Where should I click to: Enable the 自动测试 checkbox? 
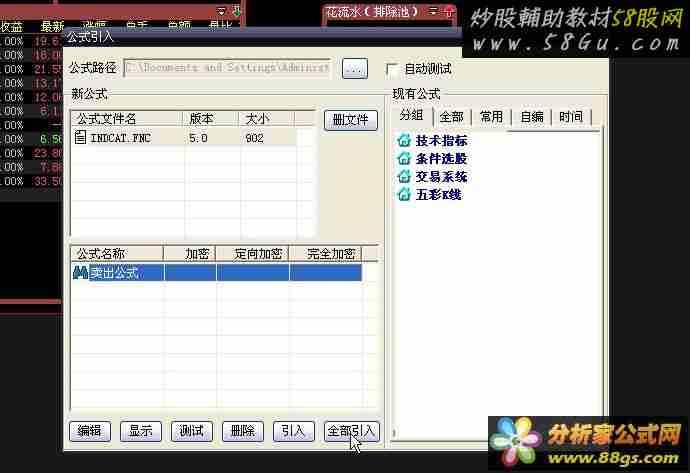392,70
